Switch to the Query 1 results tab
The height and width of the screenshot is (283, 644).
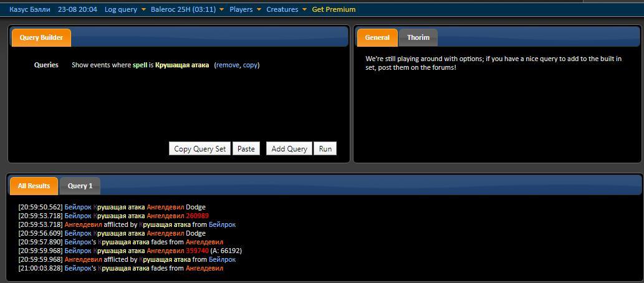[80, 186]
